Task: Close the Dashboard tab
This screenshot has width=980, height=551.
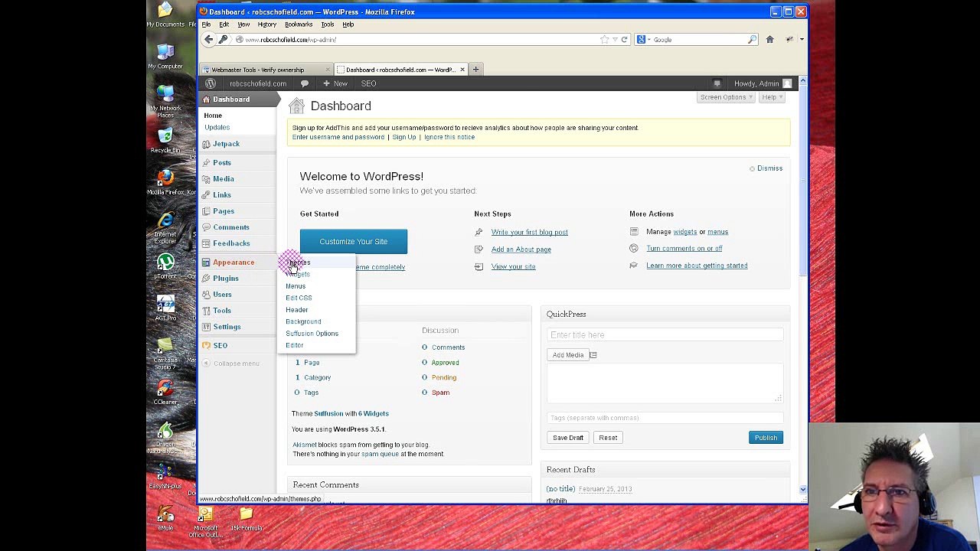Action: (x=462, y=70)
